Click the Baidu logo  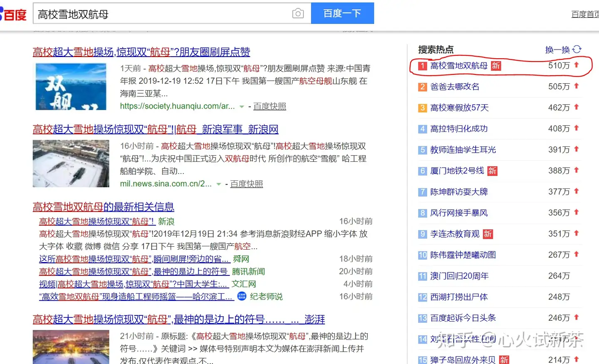[13, 15]
